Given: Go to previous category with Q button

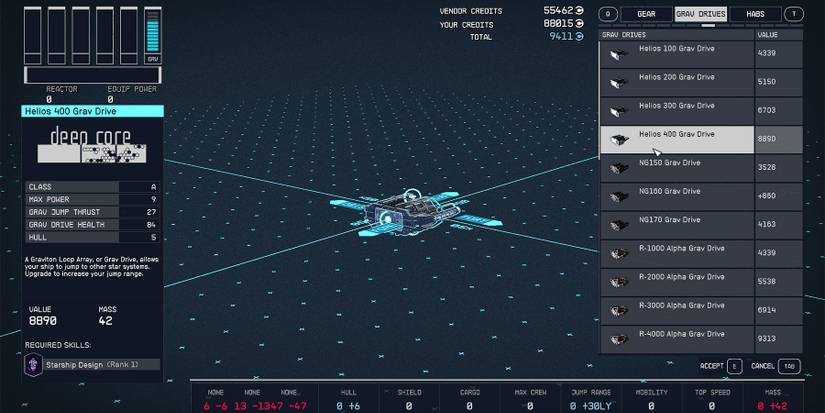Looking at the screenshot, I should pos(607,14).
